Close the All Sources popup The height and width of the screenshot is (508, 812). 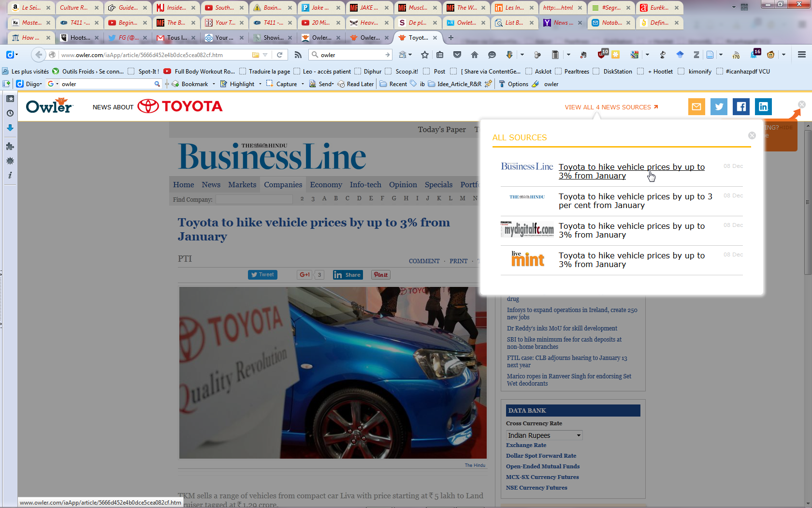(752, 135)
